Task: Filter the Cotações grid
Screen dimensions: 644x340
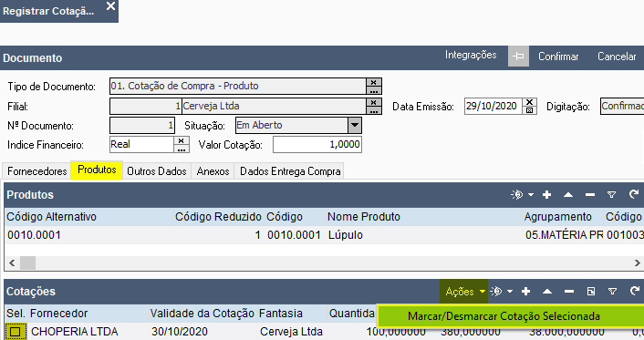Action: click(612, 292)
